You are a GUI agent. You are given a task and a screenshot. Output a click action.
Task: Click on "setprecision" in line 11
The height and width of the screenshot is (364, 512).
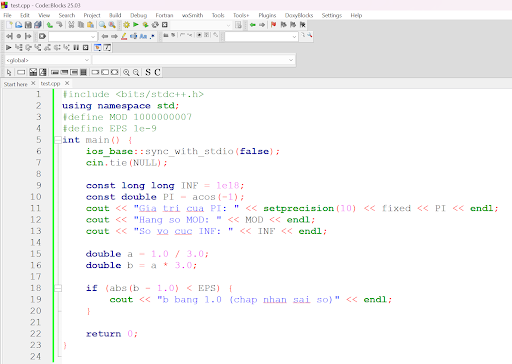click(x=299, y=209)
